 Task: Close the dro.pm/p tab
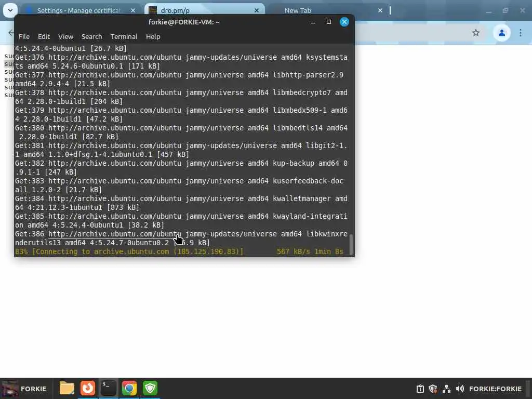click(x=257, y=10)
